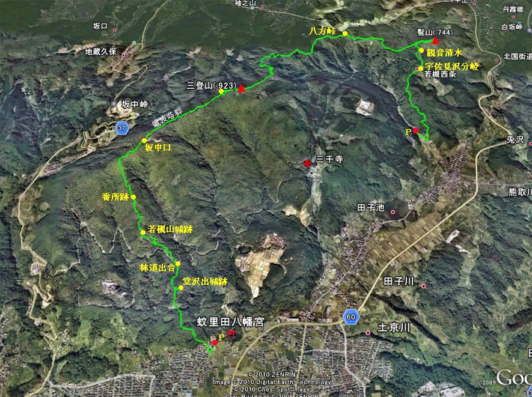The height and width of the screenshot is (397, 532).
Task: Click the 土京川 place label
Action: click(x=393, y=327)
